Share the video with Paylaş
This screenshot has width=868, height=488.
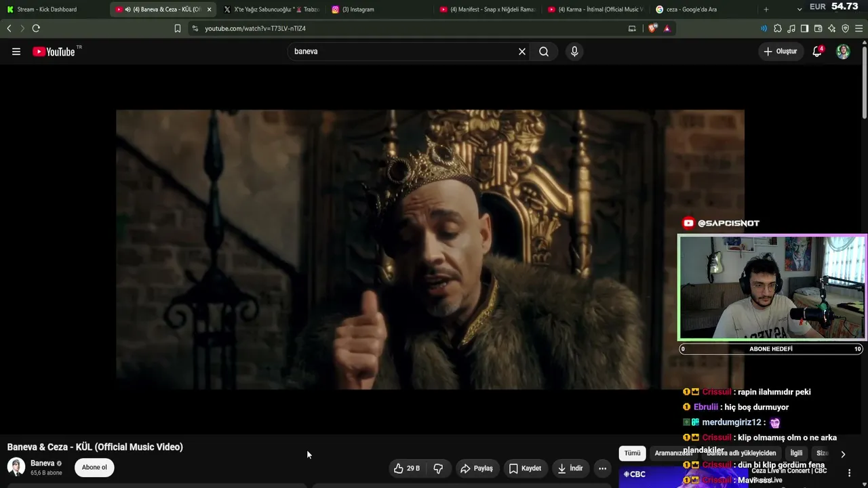[x=477, y=468]
